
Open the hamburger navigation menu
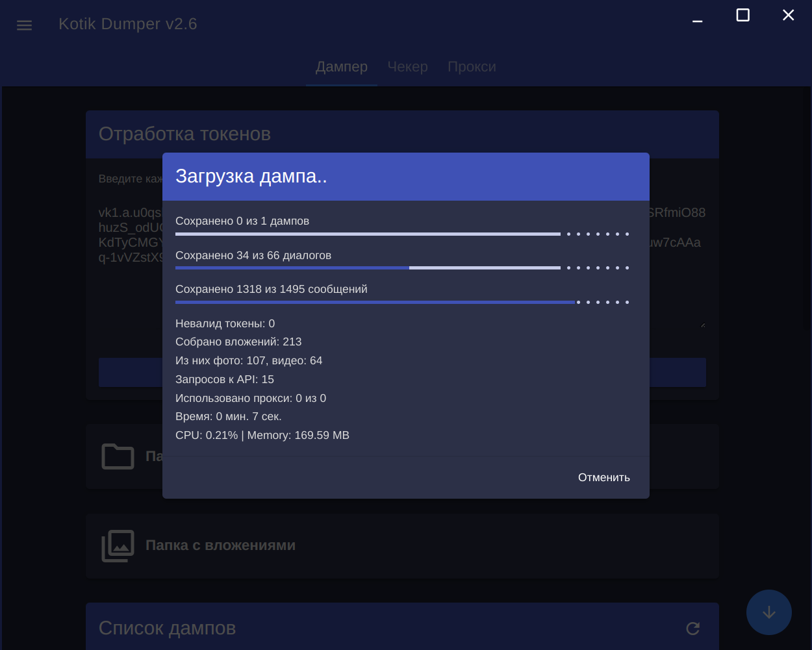pyautogui.click(x=24, y=25)
